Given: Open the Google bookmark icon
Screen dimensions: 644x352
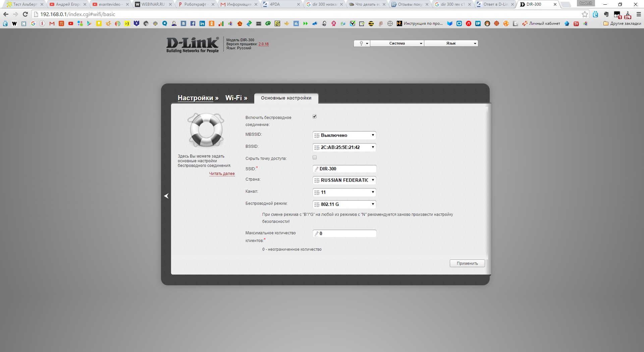Looking at the screenshot, I should (33, 23).
